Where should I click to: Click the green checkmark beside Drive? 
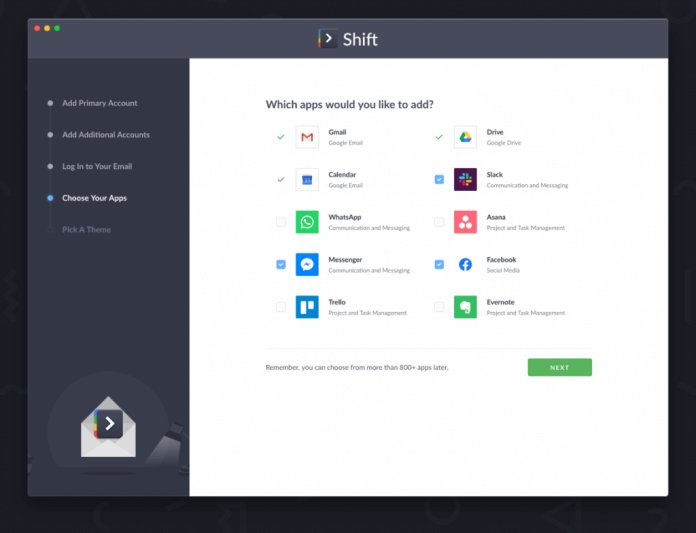[x=439, y=137]
